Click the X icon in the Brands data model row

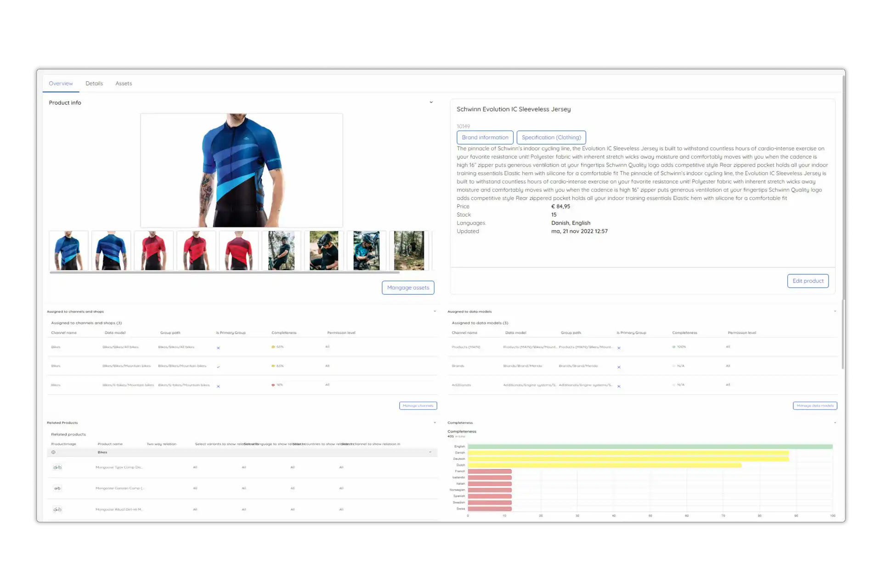[619, 367]
